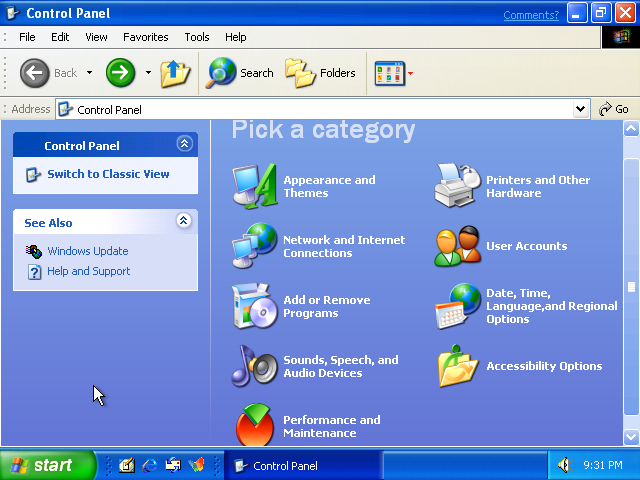640x480 pixels.
Task: Open Sounds, Speech, and Audio Devices icon
Action: coord(255,366)
